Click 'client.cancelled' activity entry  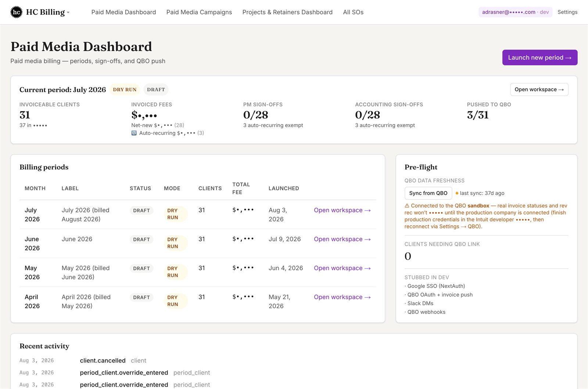[x=103, y=361]
